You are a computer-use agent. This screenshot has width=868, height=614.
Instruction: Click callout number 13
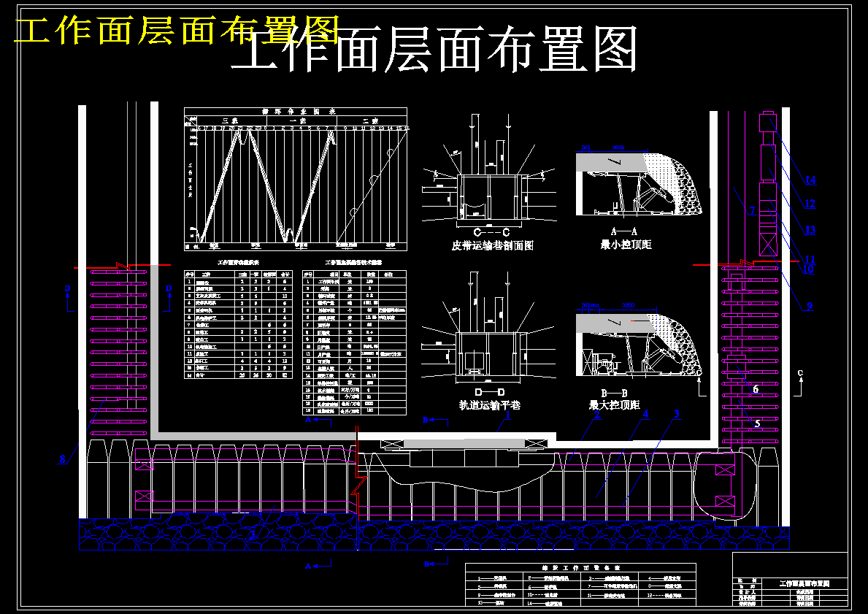click(x=810, y=230)
